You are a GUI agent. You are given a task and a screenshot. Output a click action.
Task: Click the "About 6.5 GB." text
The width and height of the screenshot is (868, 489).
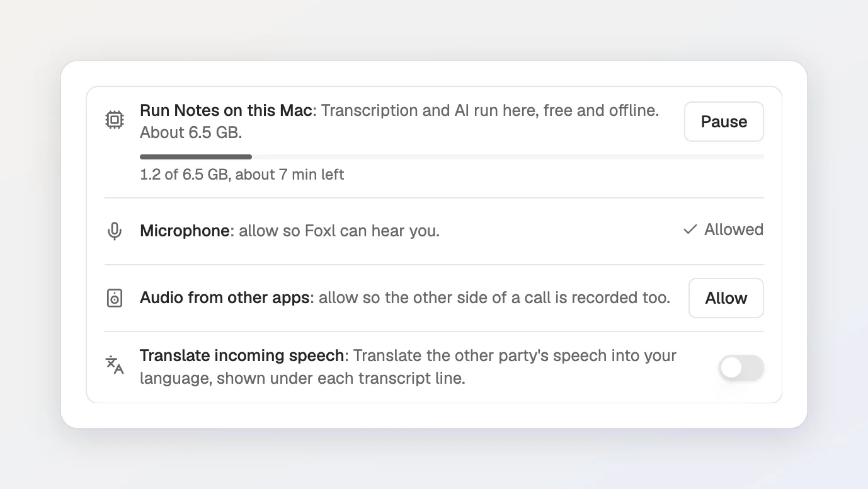(191, 133)
